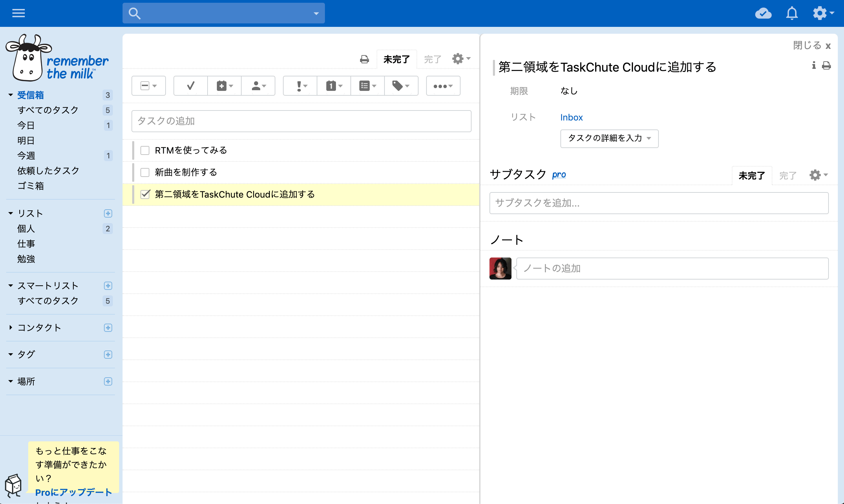This screenshot has height=504, width=844.
Task: Open the 勉強 list
Action: click(x=26, y=259)
